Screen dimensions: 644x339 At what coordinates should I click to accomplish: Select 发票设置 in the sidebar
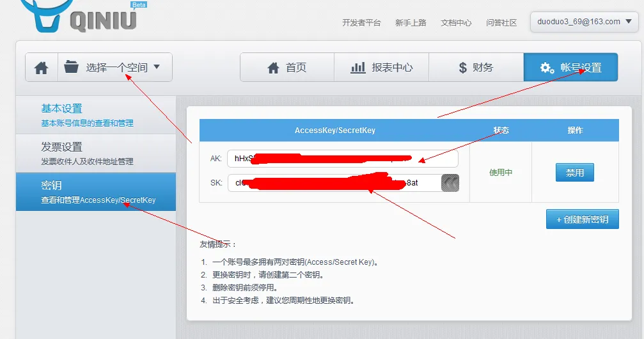(96, 154)
